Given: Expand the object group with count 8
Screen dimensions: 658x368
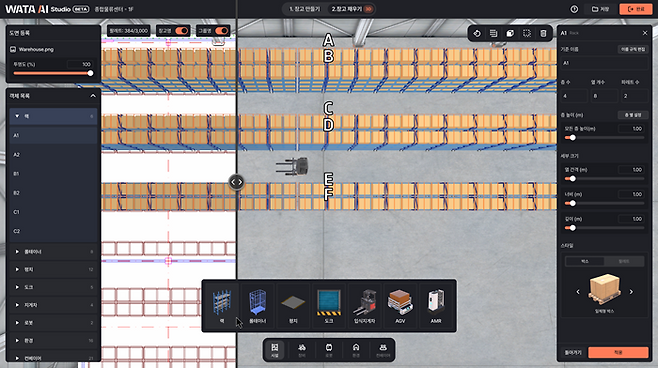Looking at the screenshot, I should pyautogui.click(x=17, y=252).
